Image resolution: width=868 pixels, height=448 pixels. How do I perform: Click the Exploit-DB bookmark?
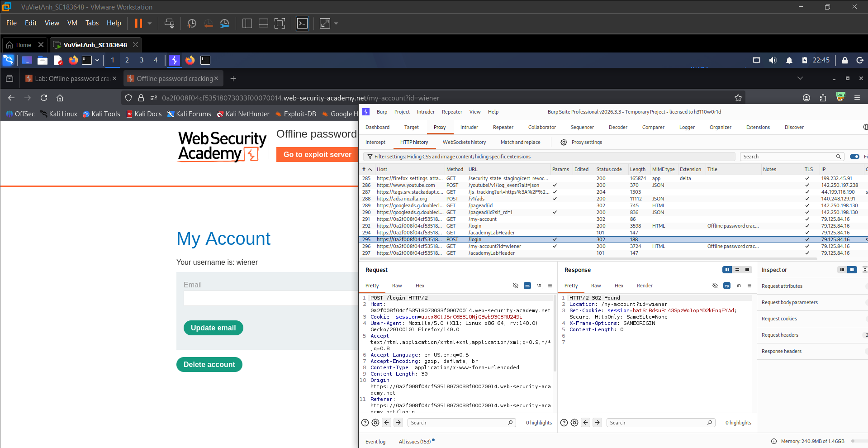(x=296, y=114)
